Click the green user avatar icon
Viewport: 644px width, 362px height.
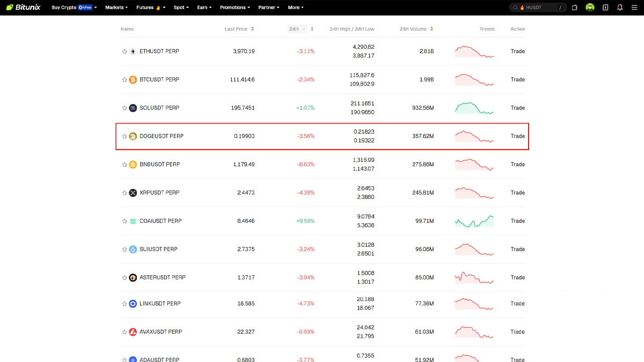click(590, 8)
